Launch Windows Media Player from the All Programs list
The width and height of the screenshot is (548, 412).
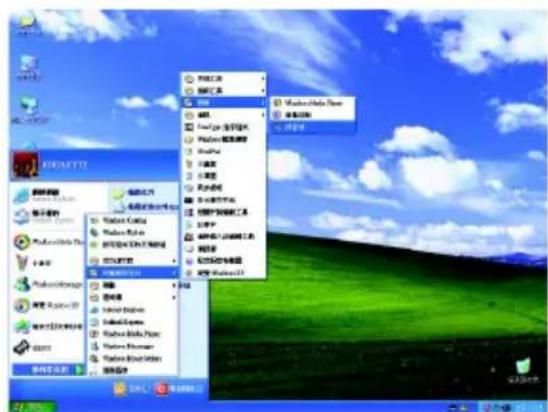[x=132, y=334]
